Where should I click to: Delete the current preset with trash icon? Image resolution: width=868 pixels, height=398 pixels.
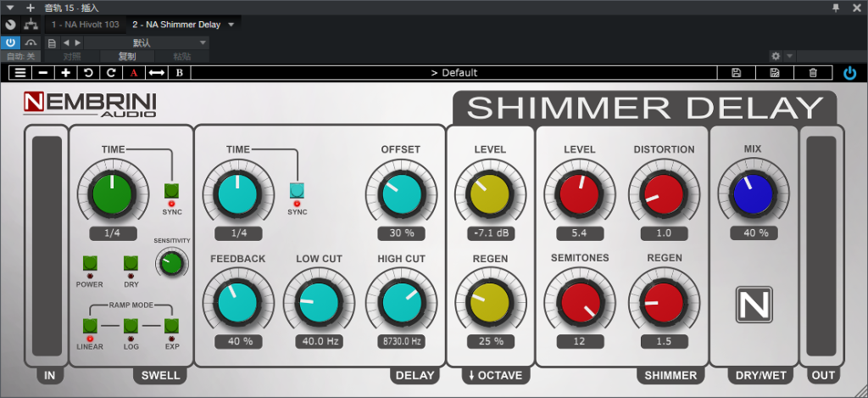point(813,73)
